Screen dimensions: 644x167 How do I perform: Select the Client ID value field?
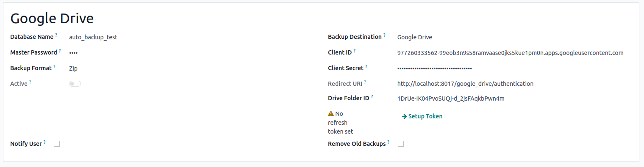(x=513, y=53)
